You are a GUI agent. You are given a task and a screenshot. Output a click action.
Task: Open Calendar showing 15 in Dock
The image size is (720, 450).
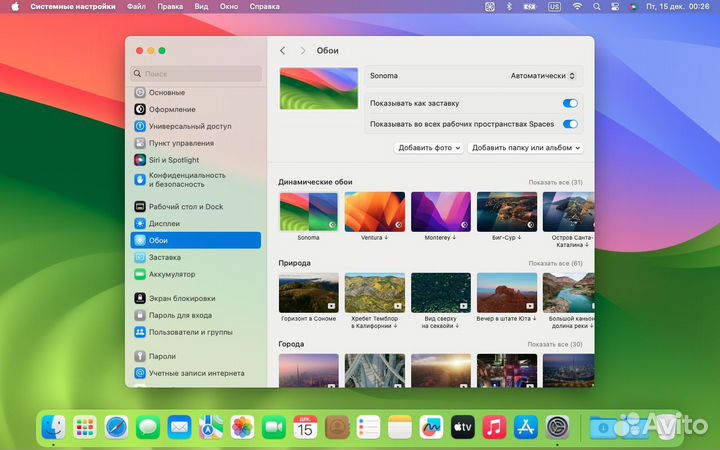[x=305, y=427]
